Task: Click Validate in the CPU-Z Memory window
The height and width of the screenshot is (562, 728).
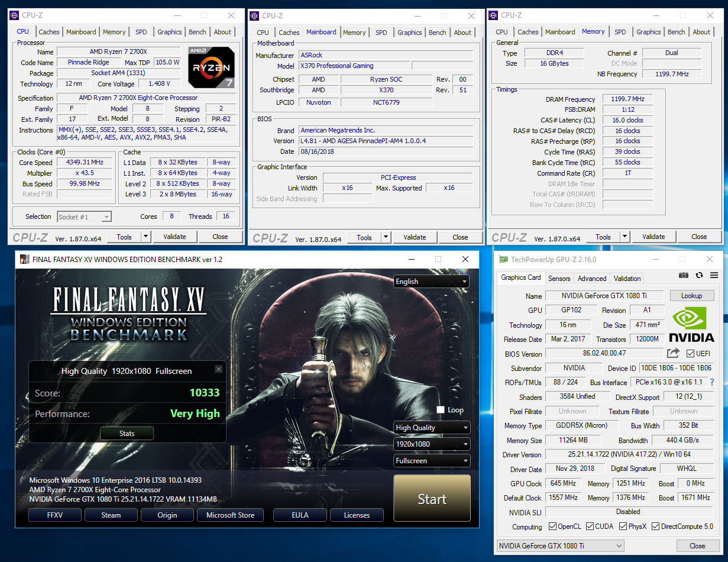Action: point(653,237)
